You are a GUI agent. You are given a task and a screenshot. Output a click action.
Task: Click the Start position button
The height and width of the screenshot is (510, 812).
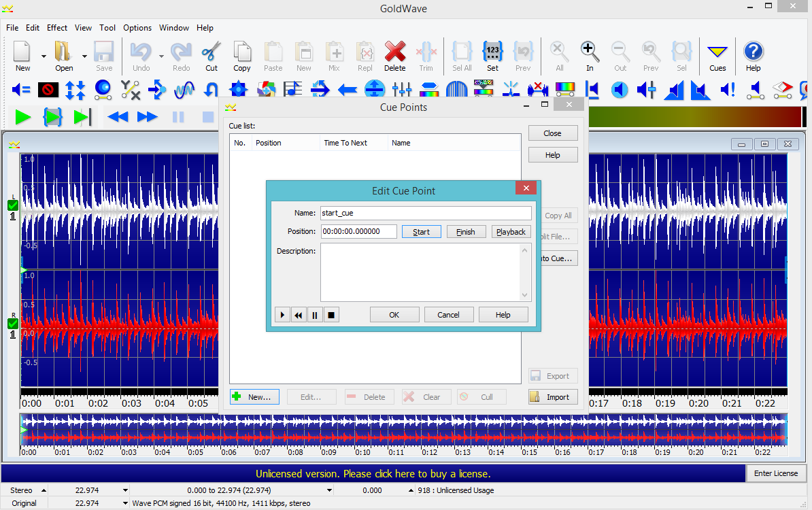[422, 232]
